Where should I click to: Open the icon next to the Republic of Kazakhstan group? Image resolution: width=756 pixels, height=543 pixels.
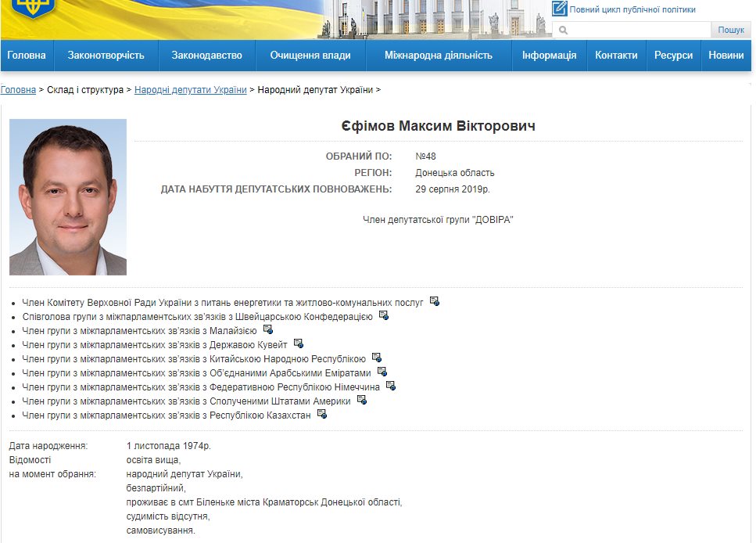click(x=322, y=414)
